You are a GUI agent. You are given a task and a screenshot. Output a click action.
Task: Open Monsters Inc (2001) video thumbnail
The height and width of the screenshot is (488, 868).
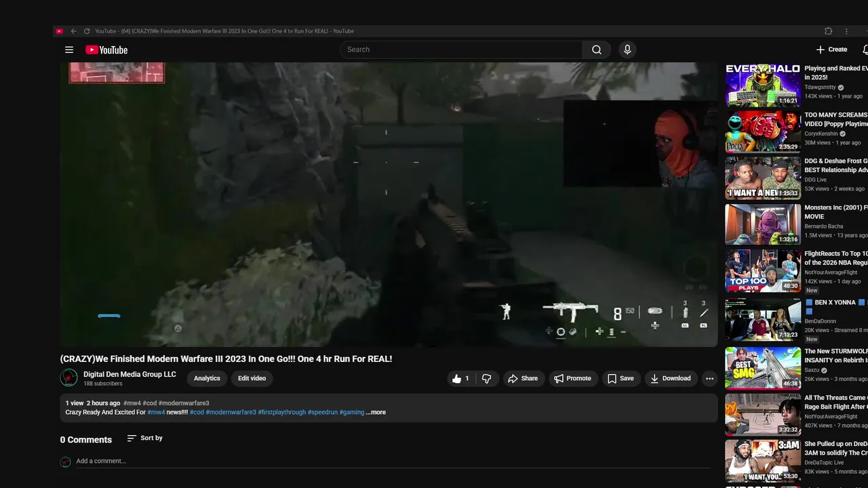click(x=763, y=224)
